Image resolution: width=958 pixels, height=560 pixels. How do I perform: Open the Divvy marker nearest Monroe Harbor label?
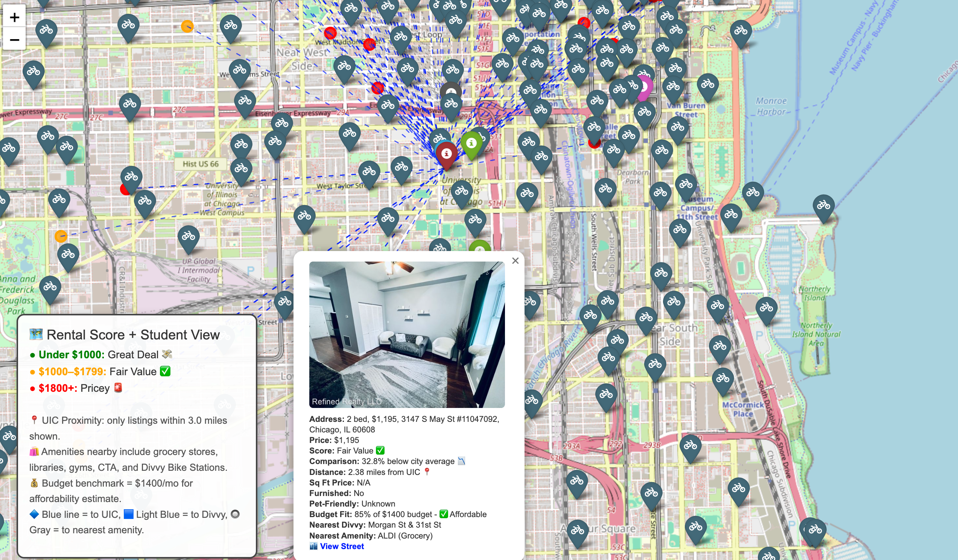tap(707, 84)
